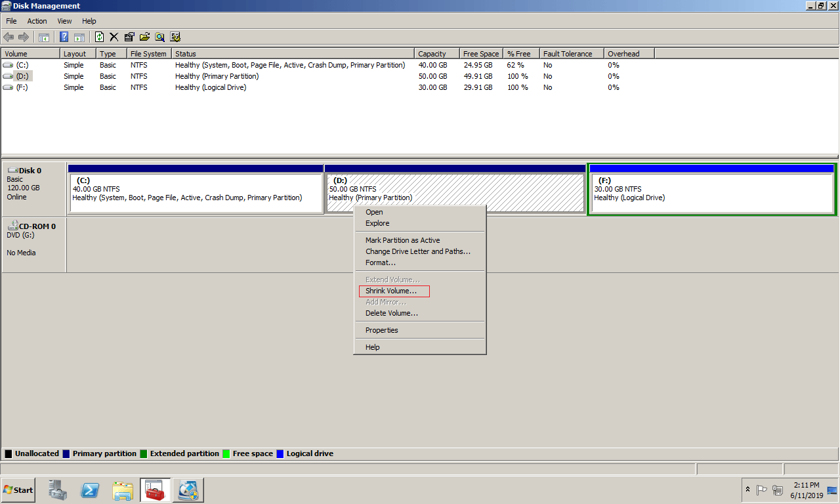Viewport: 840px width, 504px height.
Task: Click the blue question mark Help icon
Action: click(64, 37)
